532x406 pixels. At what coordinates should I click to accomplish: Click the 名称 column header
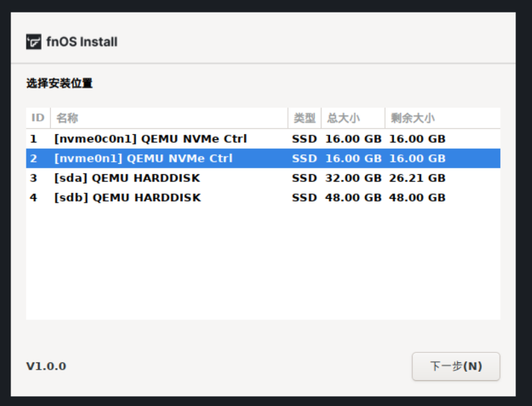coord(67,118)
